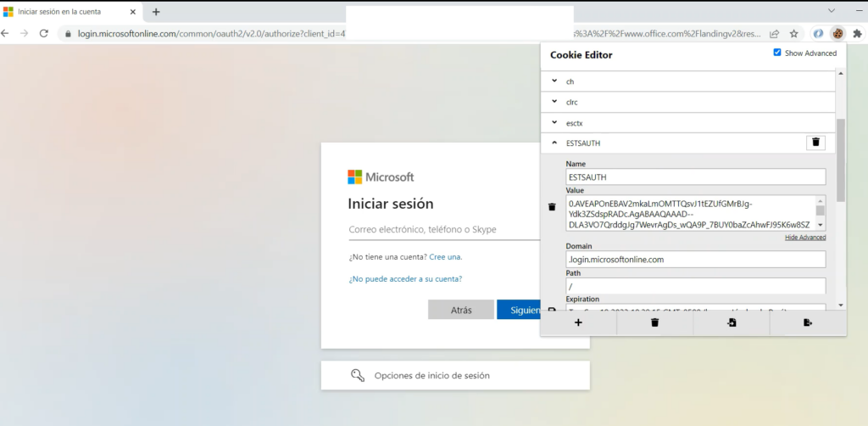Click the cookie Path input field

(696, 286)
